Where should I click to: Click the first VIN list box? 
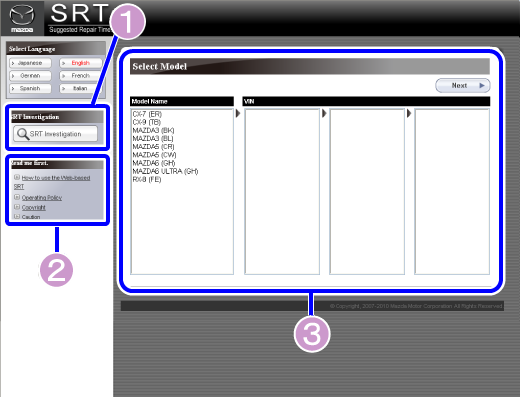282,192
